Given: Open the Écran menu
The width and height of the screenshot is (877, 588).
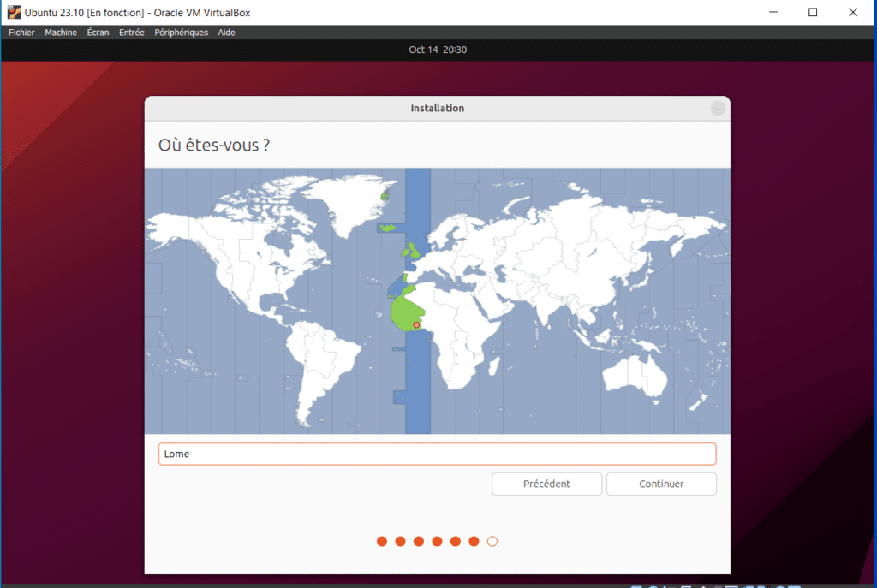Looking at the screenshot, I should click(x=98, y=33).
